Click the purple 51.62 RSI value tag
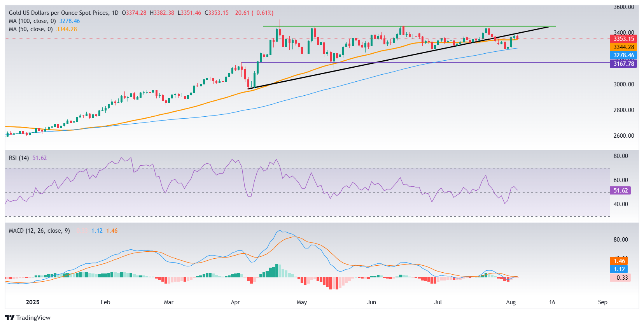Viewport: 644px width, 326px height. (x=620, y=191)
